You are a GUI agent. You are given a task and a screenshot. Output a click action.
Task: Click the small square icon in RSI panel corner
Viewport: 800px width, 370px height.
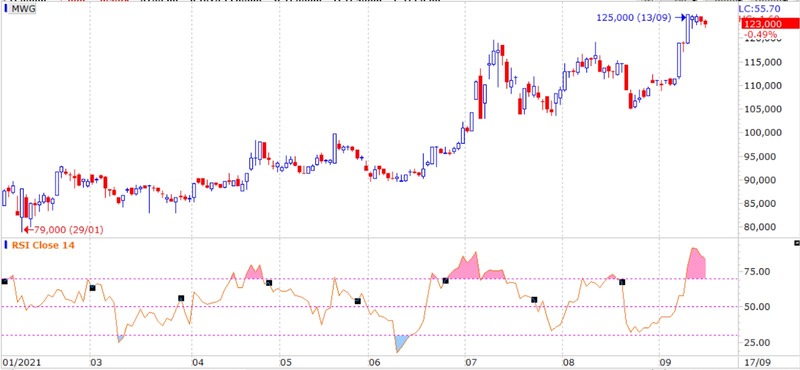tap(797, 242)
